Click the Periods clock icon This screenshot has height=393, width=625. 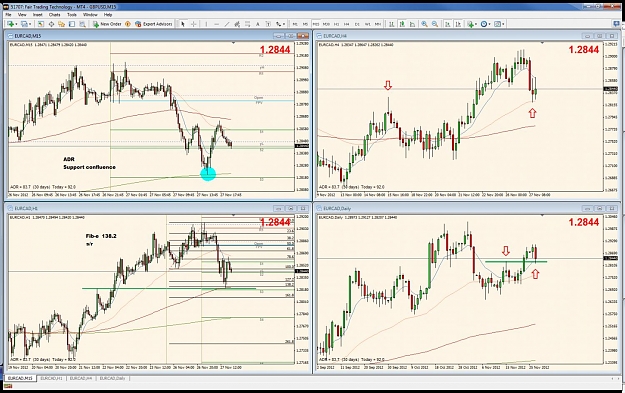(x=484, y=24)
